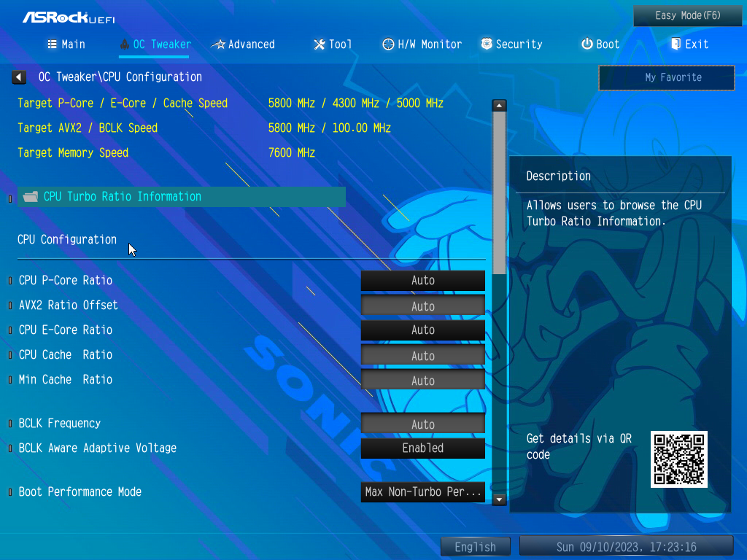Click the ASRock UEFI logo
This screenshot has width=747, height=560.
(69, 17)
